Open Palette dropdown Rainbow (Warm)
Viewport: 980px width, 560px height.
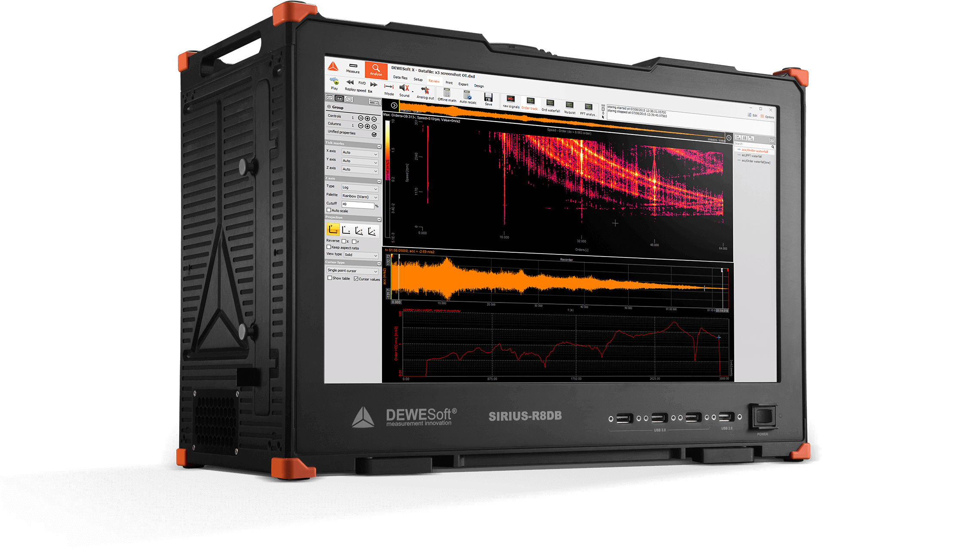[360, 196]
